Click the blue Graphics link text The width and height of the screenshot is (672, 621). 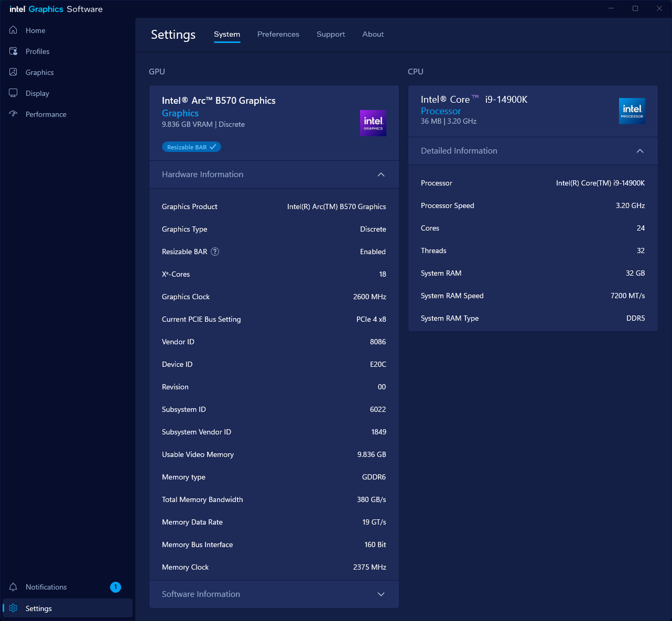(180, 113)
